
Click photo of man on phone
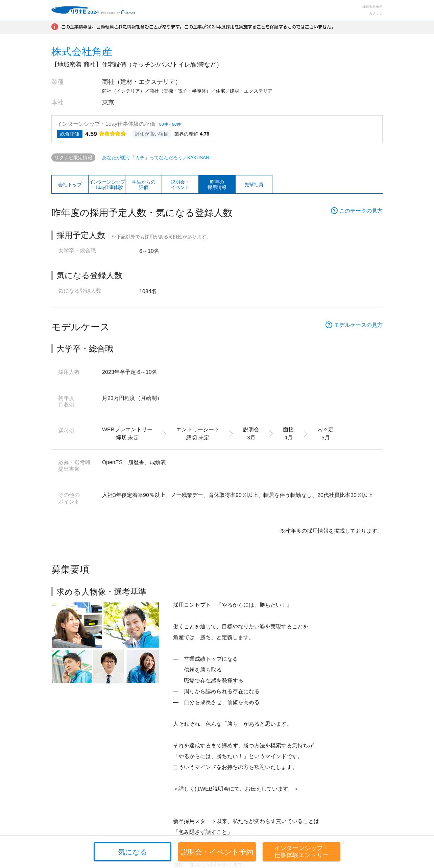(72, 666)
